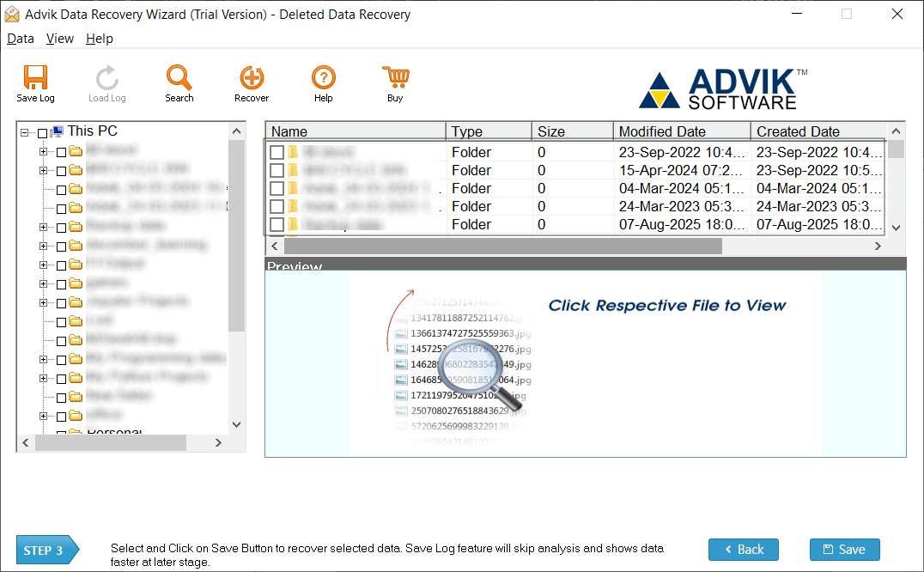This screenshot has width=924, height=572.
Task: Click the file list scroll-down arrow
Action: [x=897, y=228]
